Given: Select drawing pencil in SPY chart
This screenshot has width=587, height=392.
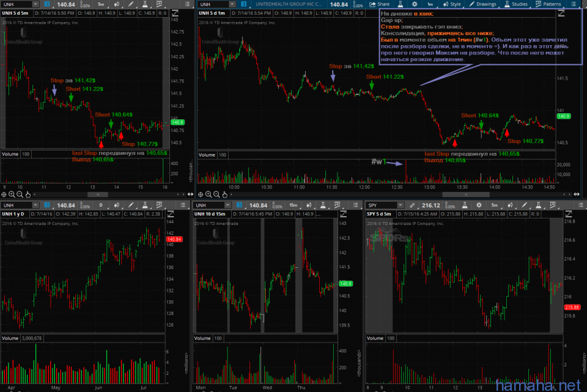Looking at the screenshot, I should tap(524, 205).
